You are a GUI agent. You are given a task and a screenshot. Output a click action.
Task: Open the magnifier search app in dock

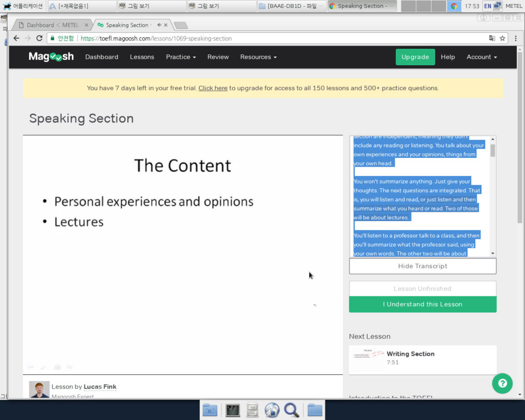[x=291, y=410]
